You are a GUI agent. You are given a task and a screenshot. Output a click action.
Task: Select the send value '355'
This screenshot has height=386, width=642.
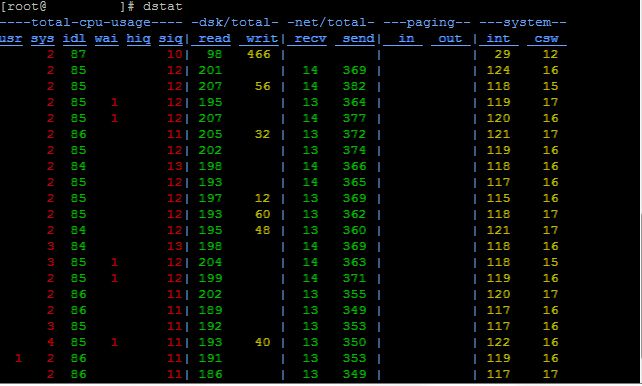click(x=355, y=294)
